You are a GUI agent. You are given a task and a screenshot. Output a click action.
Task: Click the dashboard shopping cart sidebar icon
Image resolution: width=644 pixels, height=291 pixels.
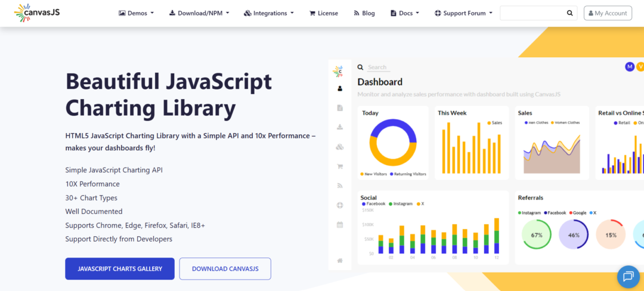(x=340, y=166)
